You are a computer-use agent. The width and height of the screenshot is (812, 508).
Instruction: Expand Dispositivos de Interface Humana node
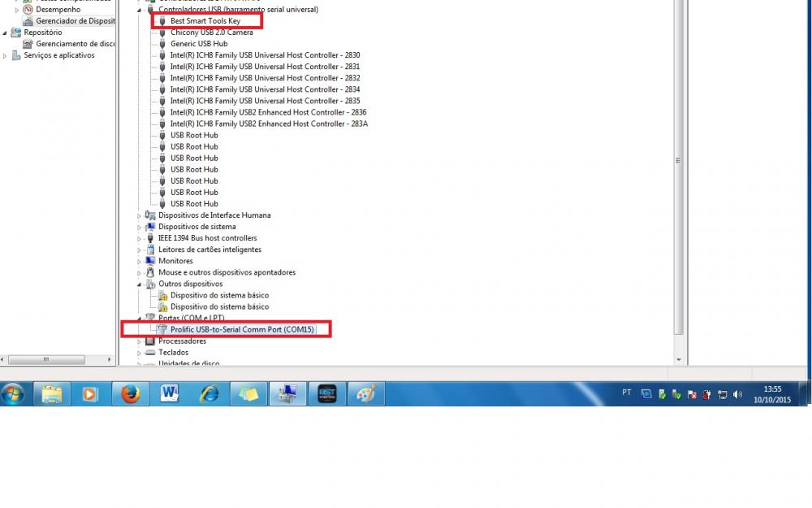[x=139, y=215]
